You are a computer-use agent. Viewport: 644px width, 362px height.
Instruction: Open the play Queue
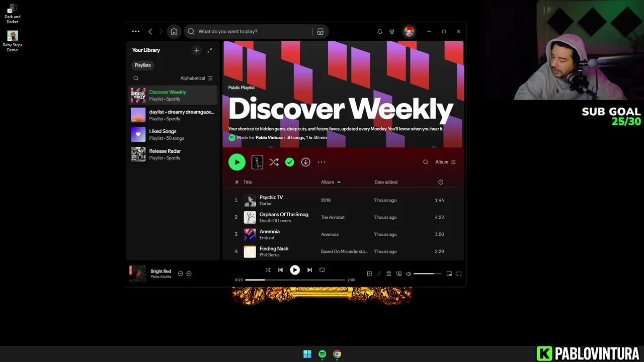pos(389,274)
